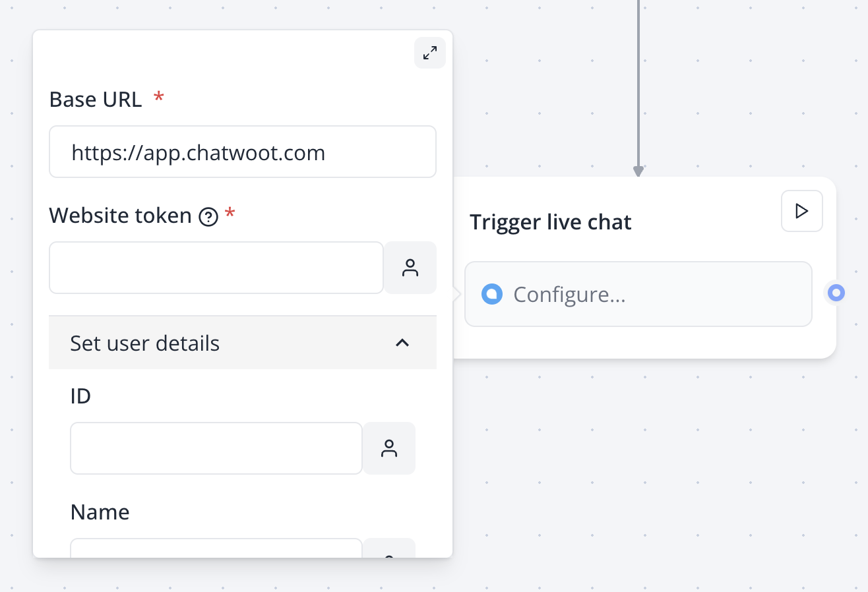Image resolution: width=868 pixels, height=592 pixels.
Task: Click the Chatwoot icon in the Configure item
Action: (492, 294)
